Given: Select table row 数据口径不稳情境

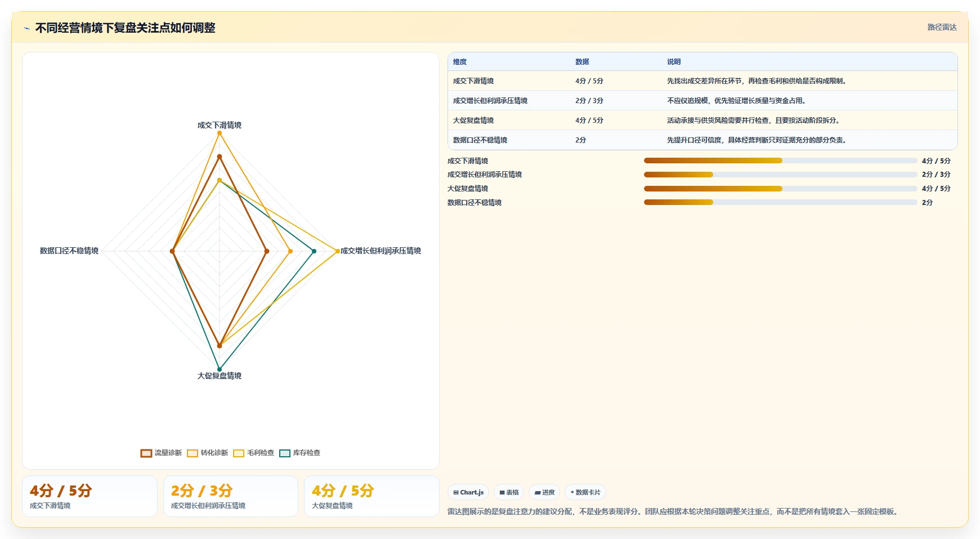Looking at the screenshot, I should pos(702,140).
